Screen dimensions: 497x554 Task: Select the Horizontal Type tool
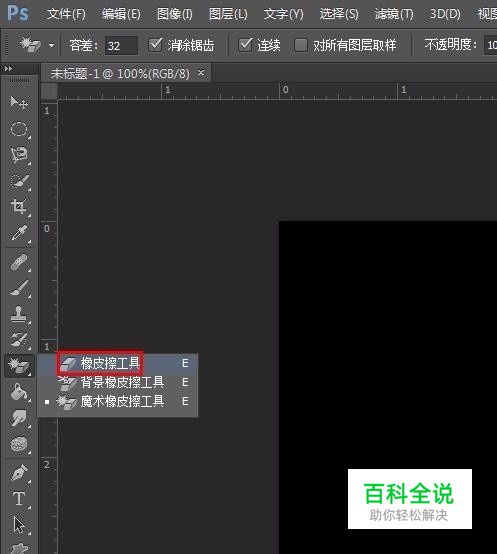click(19, 499)
